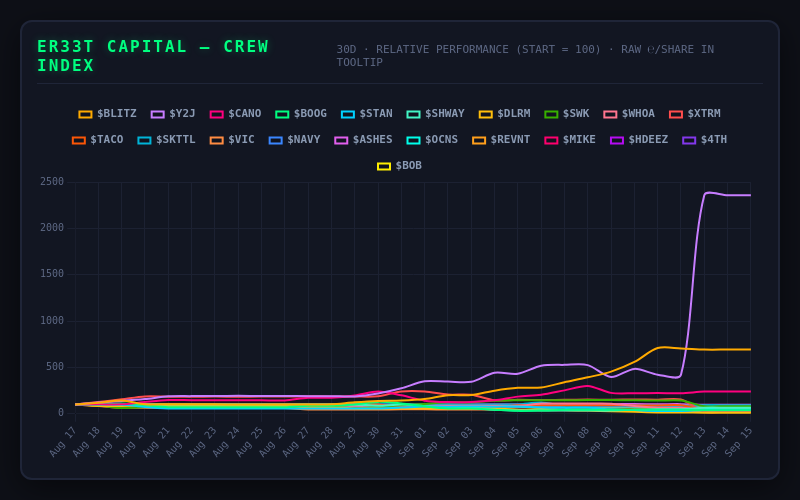
Task: Toggle the $BLITZ series in legend
Action: pos(108,114)
